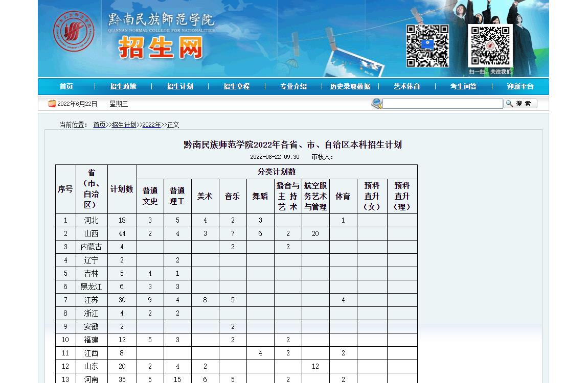
Task: Click the 河北 province cell
Action: point(91,221)
